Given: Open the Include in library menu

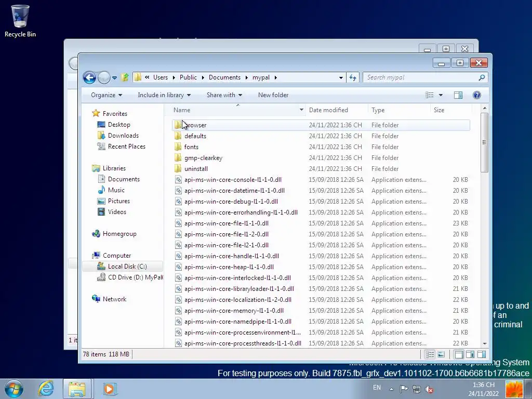Looking at the screenshot, I should pyautogui.click(x=164, y=95).
